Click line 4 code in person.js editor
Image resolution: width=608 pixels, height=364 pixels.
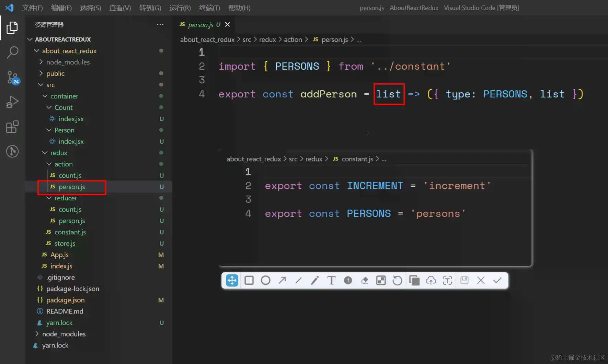tap(401, 94)
